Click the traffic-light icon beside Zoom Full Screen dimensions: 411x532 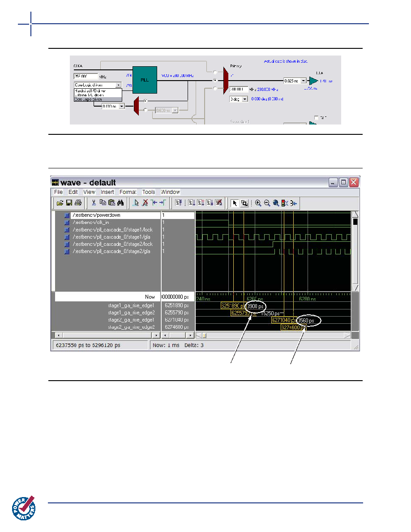click(285, 203)
